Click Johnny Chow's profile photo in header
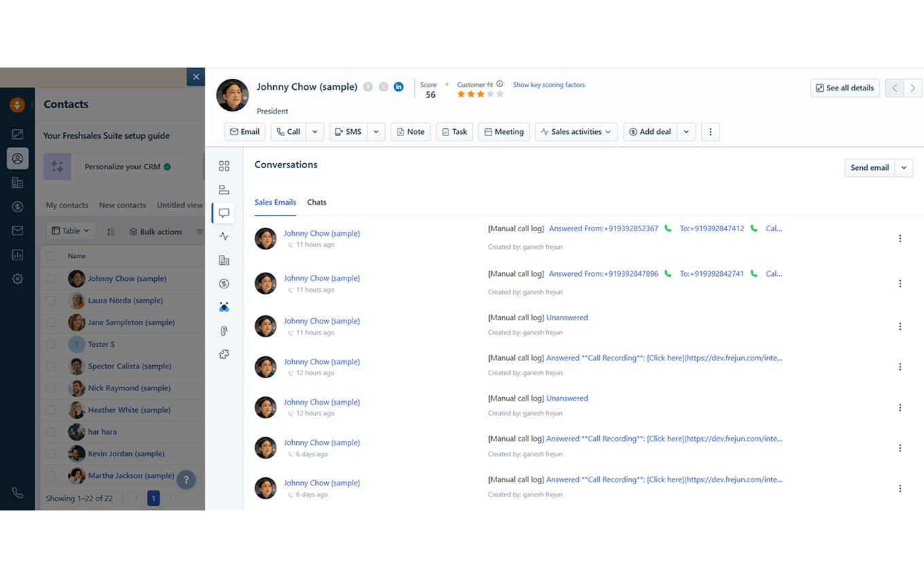The height and width of the screenshot is (578, 924). pyautogui.click(x=232, y=95)
